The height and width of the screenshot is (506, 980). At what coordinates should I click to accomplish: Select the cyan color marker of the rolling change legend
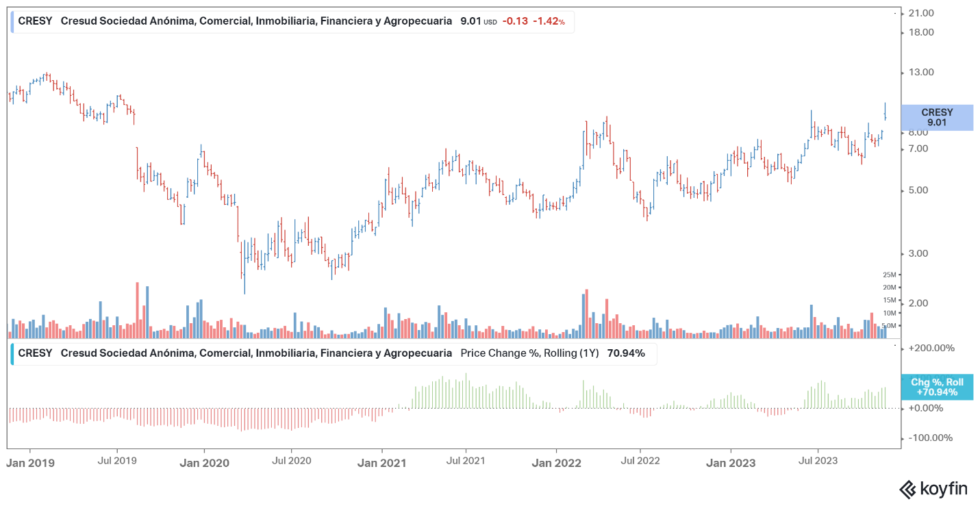[x=12, y=353]
